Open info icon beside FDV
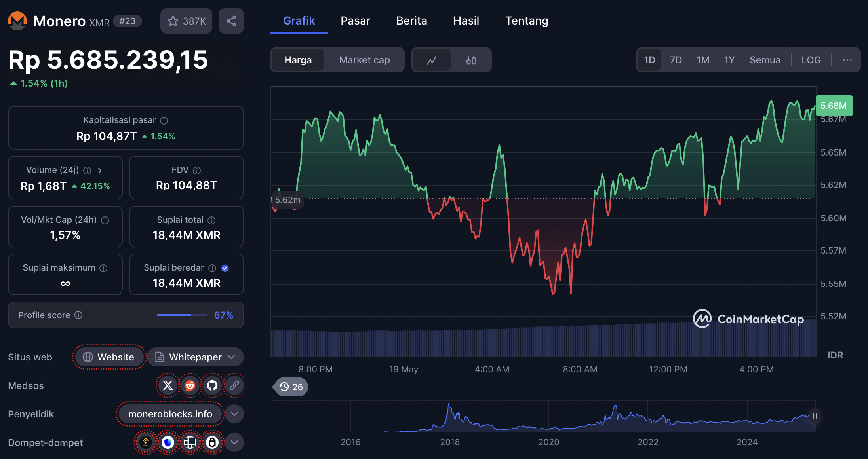The width and height of the screenshot is (868, 459). point(197,170)
